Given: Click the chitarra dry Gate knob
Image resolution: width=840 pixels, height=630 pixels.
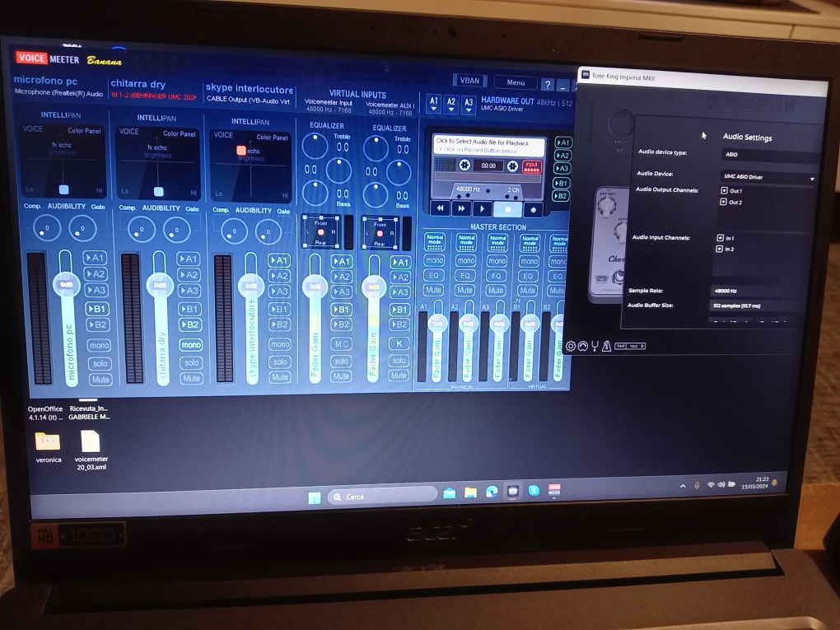Looking at the screenshot, I should pos(177,231).
